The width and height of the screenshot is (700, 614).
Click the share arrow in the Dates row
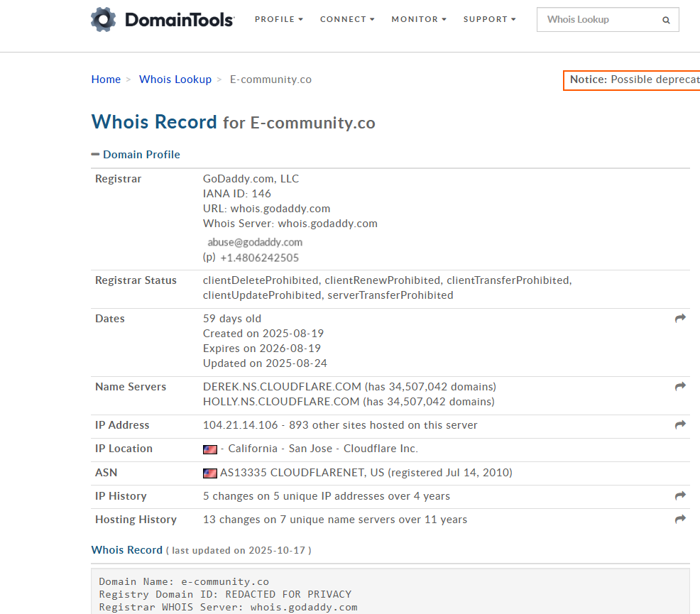click(x=680, y=317)
